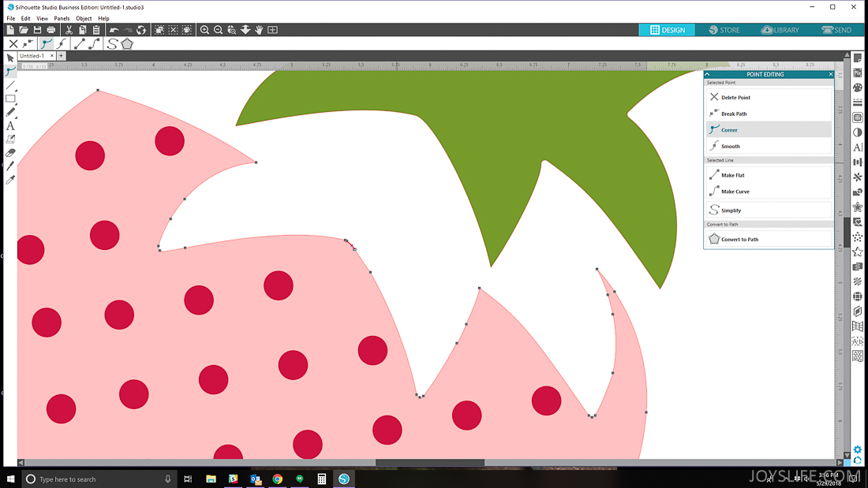
Task: Zoom out with the magnifier minus icon
Action: [218, 30]
